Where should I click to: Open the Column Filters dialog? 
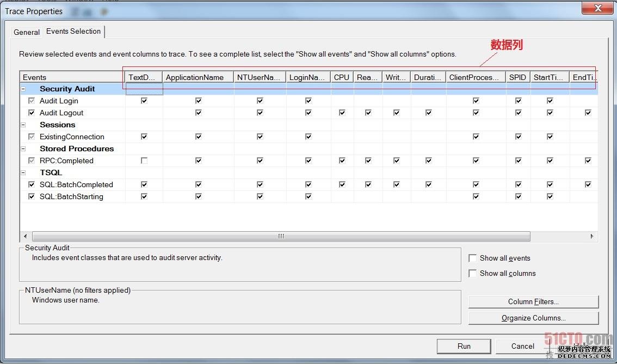[533, 302]
